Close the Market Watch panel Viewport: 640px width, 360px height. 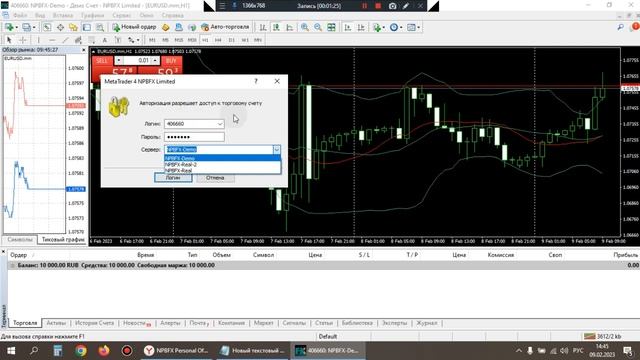coord(84,50)
